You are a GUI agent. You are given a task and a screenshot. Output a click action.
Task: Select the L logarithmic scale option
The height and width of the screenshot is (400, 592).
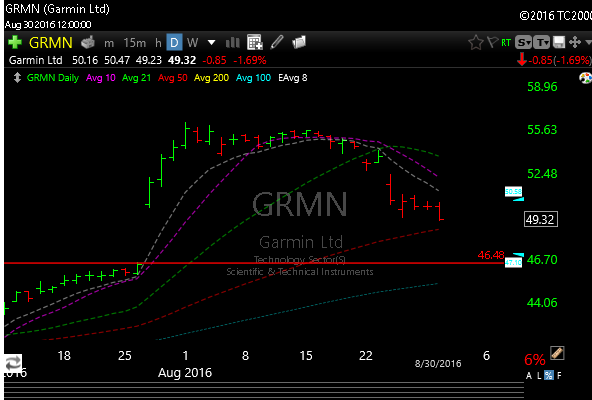pyautogui.click(x=539, y=375)
